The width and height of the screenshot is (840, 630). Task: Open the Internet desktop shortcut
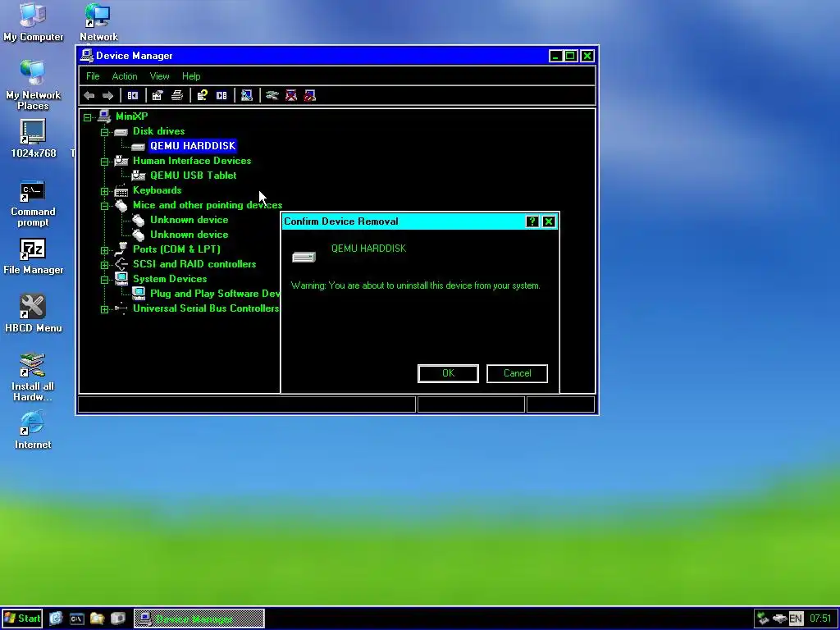(x=33, y=430)
